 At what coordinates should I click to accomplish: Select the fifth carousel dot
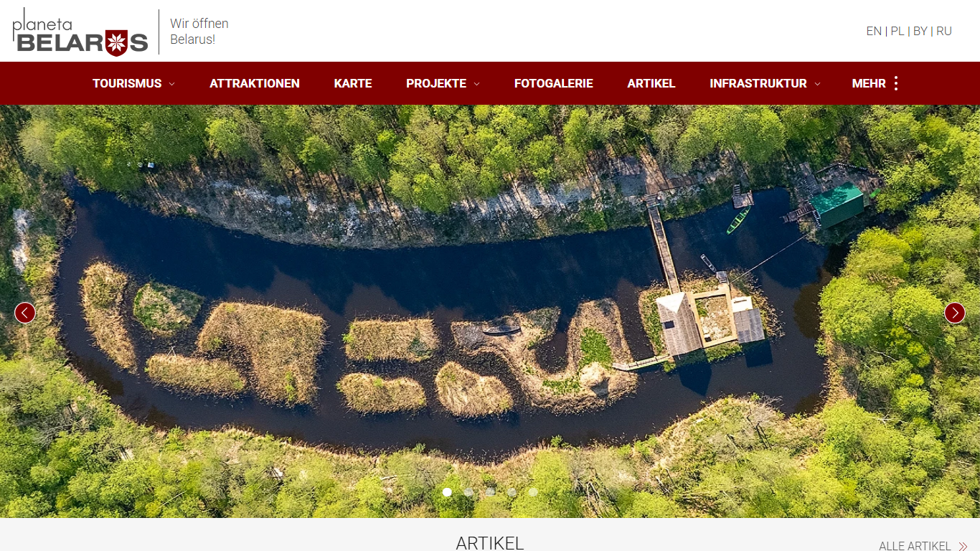(x=533, y=492)
